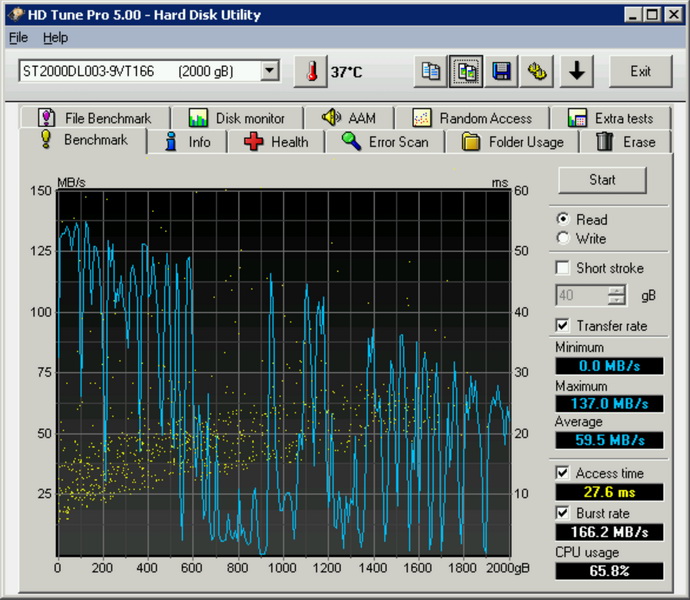Toggle the Access time checkbox

point(562,473)
